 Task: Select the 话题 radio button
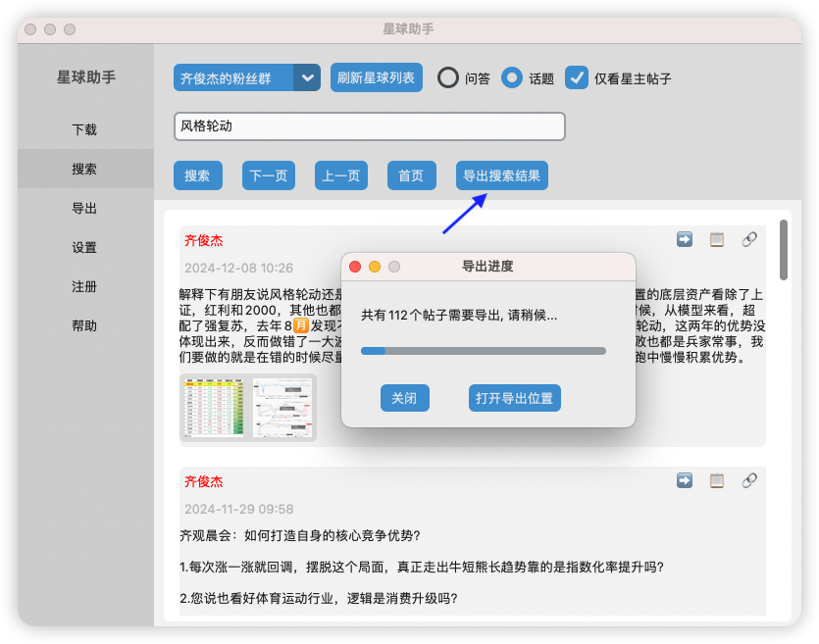pyautogui.click(x=512, y=78)
